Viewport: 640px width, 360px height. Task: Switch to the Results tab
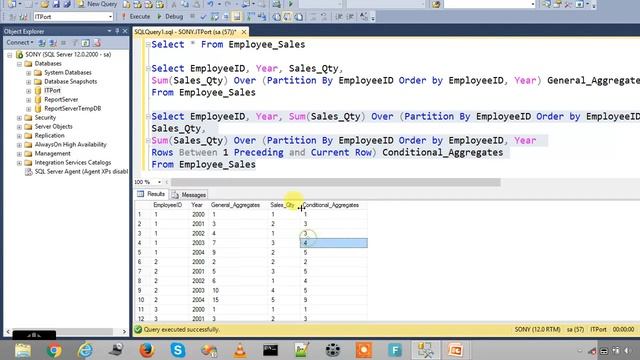[151, 194]
